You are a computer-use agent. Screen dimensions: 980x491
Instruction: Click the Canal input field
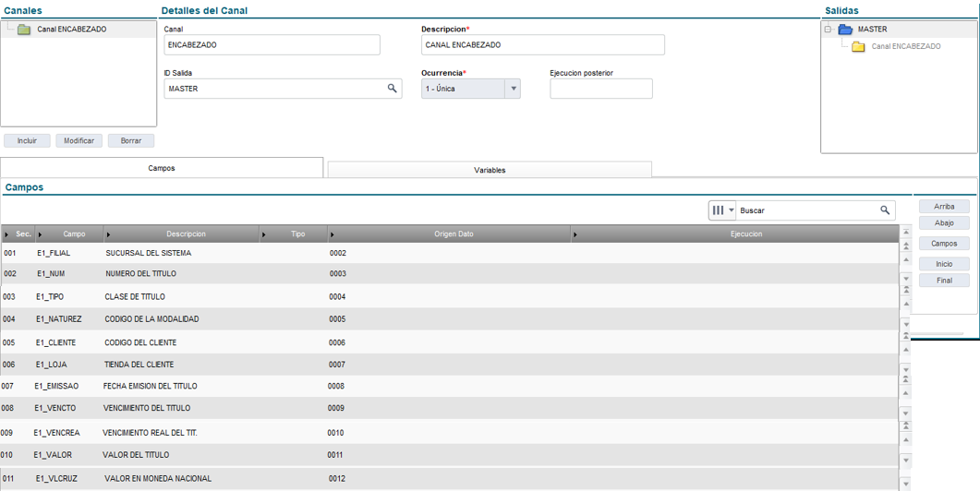pos(272,45)
